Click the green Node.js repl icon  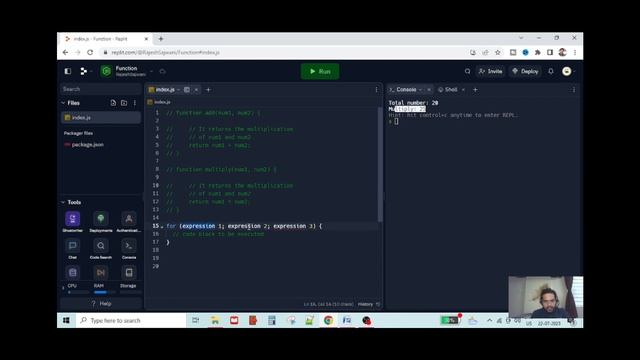[x=107, y=71]
